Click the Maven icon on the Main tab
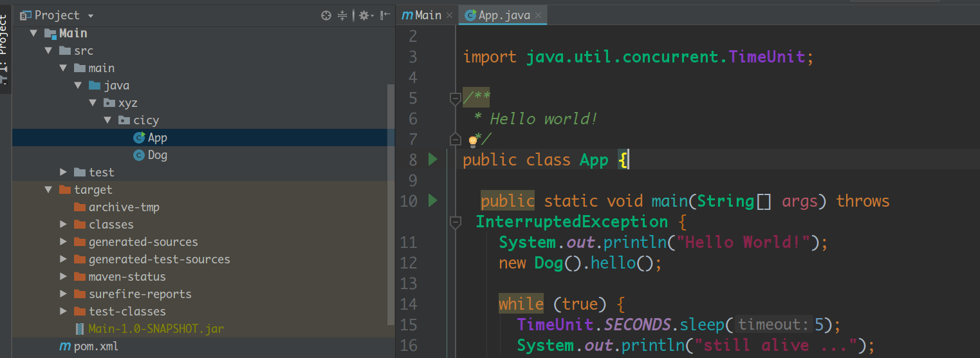Screen dimensions: 980x358 (x=407, y=15)
